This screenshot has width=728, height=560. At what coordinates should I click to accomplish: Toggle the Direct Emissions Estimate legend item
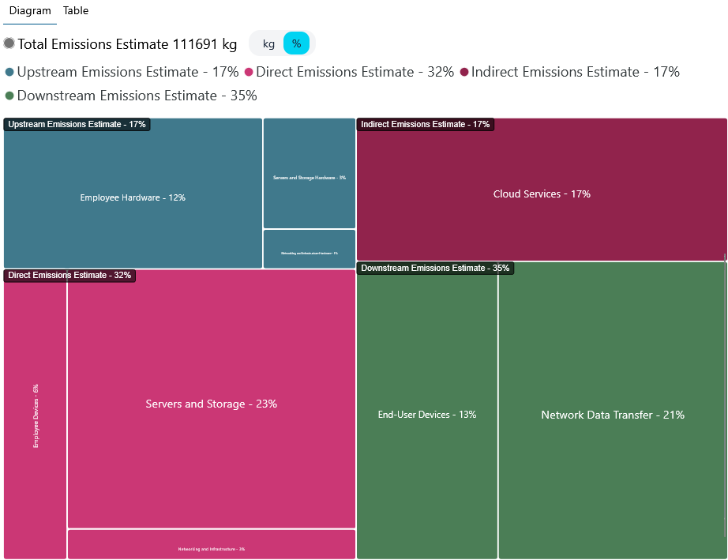pos(349,72)
